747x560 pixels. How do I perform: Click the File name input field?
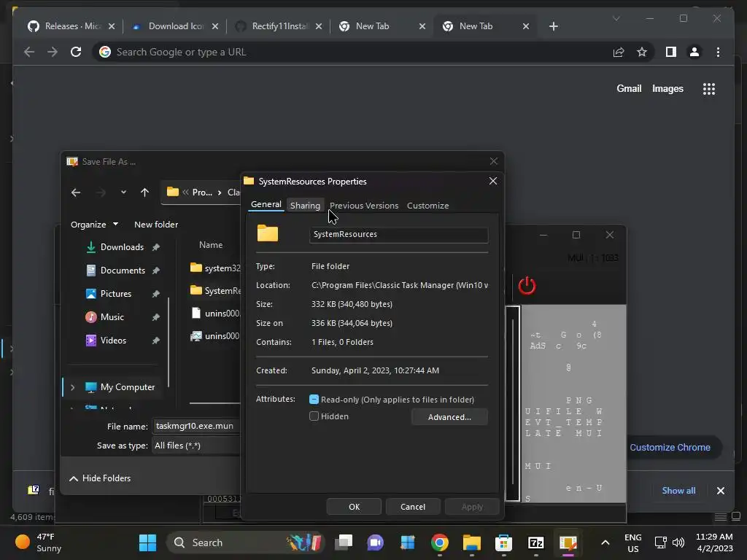(196, 426)
